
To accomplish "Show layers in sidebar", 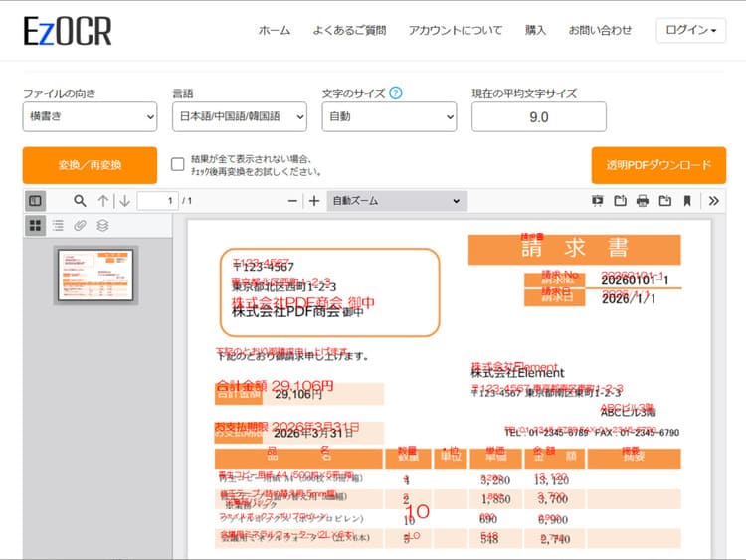I will pyautogui.click(x=102, y=225).
